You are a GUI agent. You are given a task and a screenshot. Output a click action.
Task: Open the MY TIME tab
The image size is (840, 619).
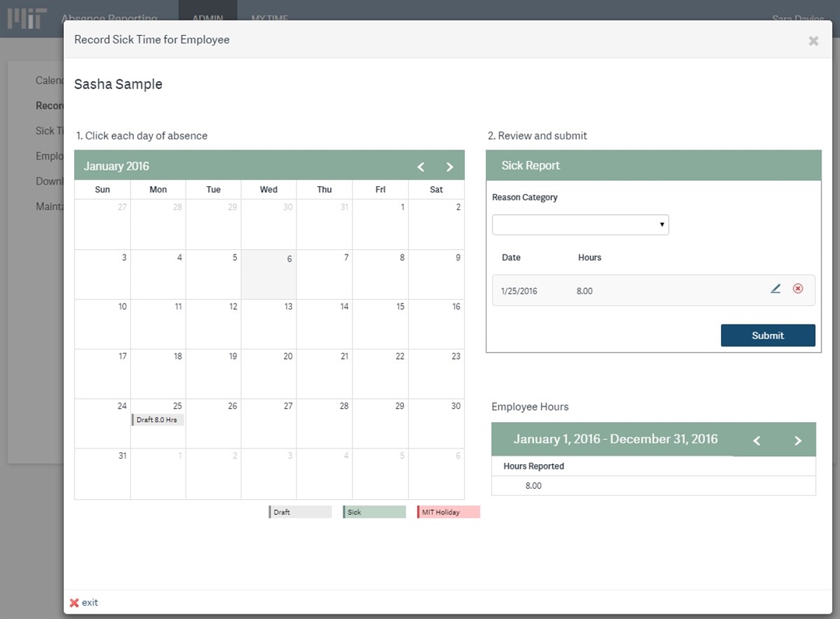coord(269,19)
